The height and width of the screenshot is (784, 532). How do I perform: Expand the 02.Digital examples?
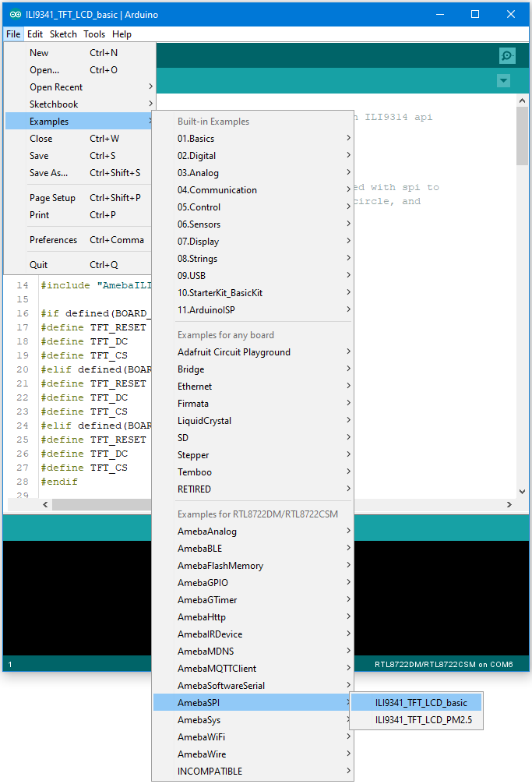point(253,156)
